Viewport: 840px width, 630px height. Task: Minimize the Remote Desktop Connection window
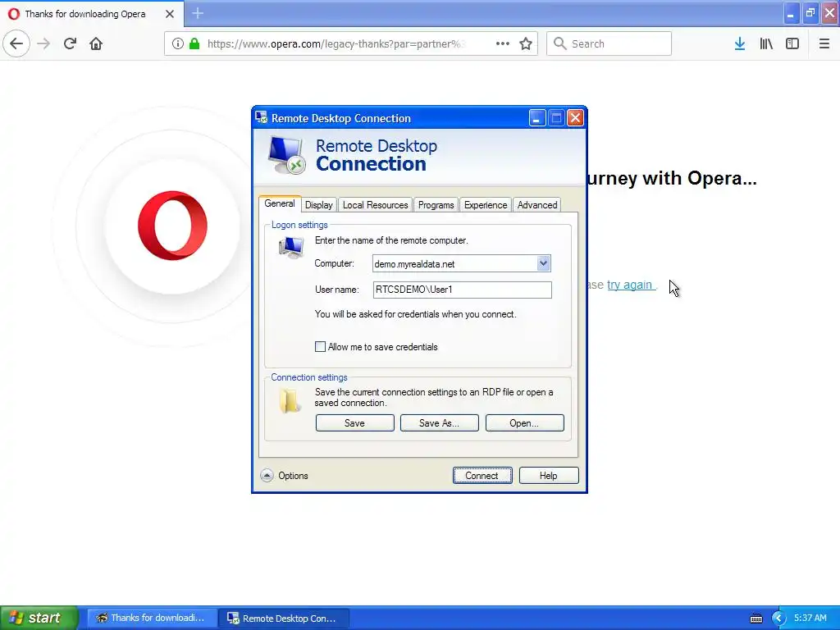point(537,118)
